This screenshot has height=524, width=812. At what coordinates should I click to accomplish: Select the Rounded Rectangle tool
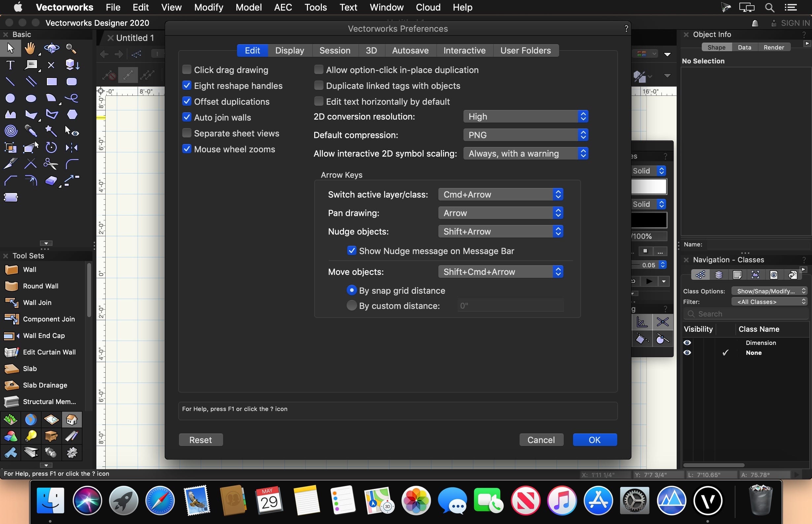71,82
